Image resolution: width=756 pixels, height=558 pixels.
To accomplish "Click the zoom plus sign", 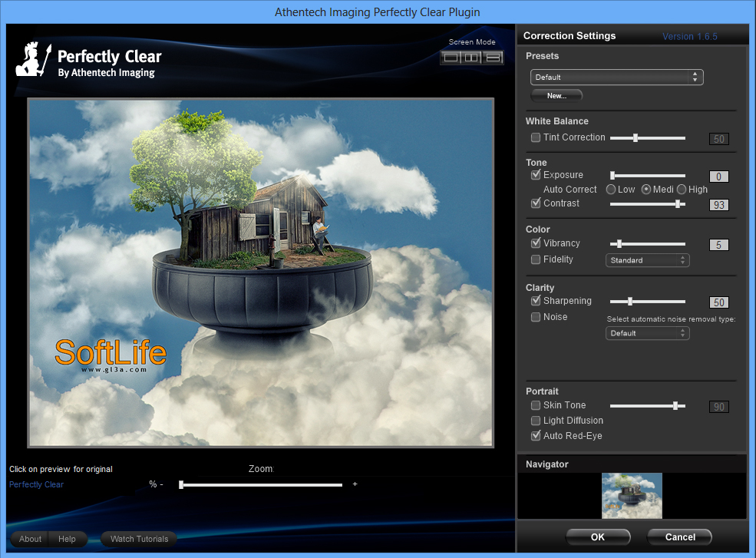I will tap(355, 484).
